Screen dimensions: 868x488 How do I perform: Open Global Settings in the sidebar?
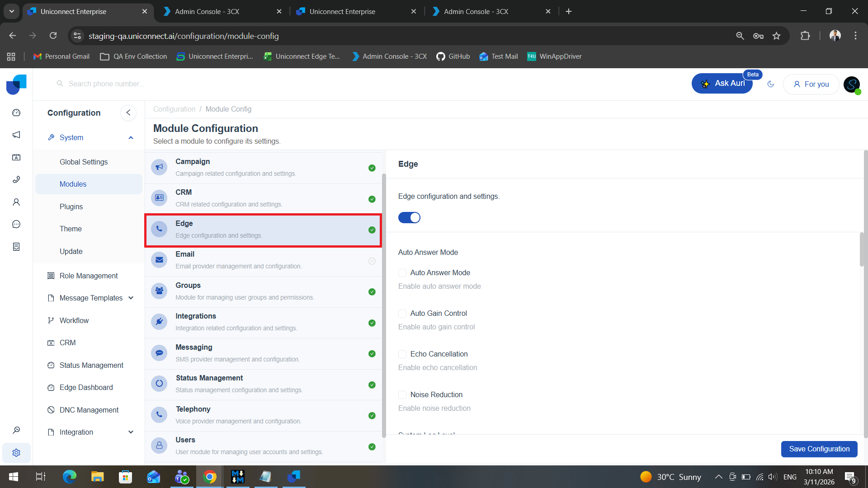pyautogui.click(x=84, y=162)
